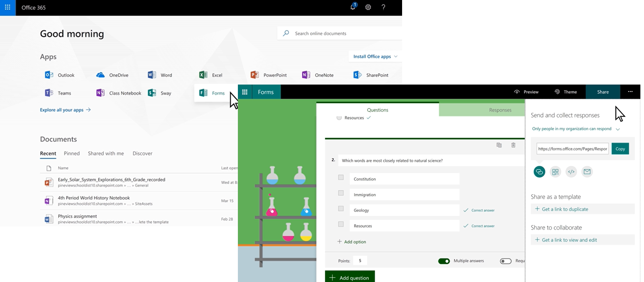The width and height of the screenshot is (644, 282).
Task: Click Add question button
Action: point(350,277)
